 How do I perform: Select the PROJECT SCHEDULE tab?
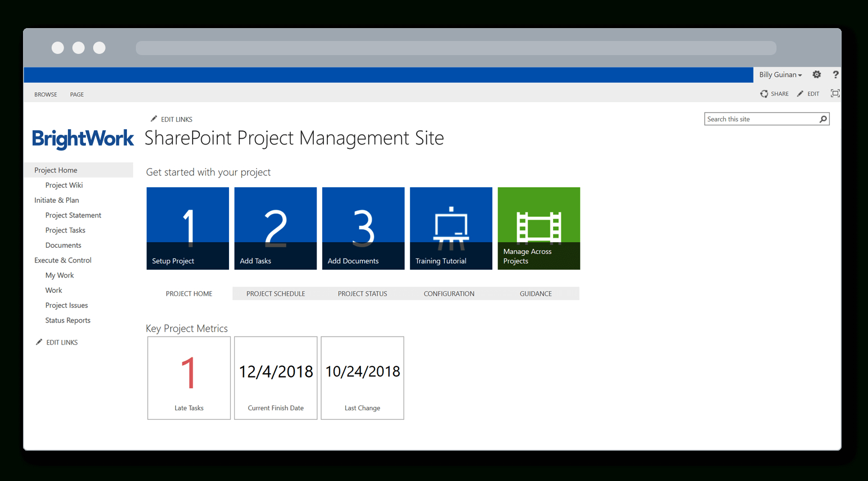(x=276, y=293)
